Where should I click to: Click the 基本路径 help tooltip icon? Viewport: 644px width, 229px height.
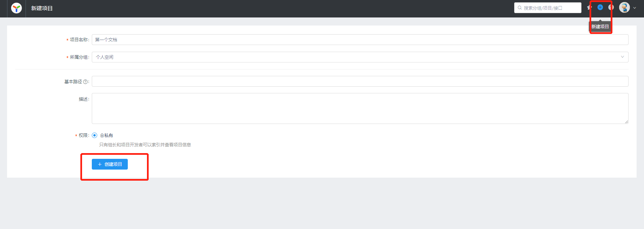click(85, 82)
